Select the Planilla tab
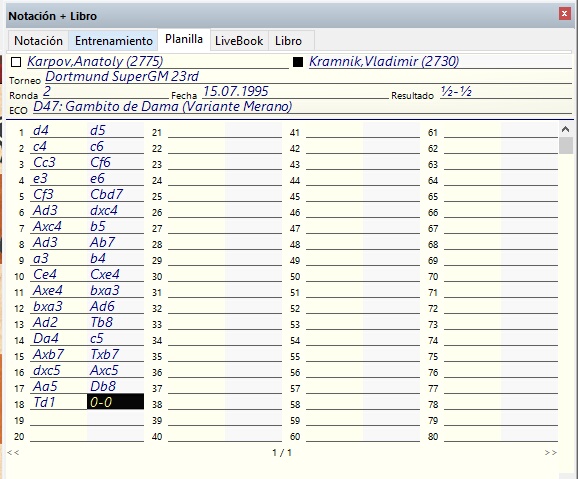578x479 pixels. [x=184, y=39]
